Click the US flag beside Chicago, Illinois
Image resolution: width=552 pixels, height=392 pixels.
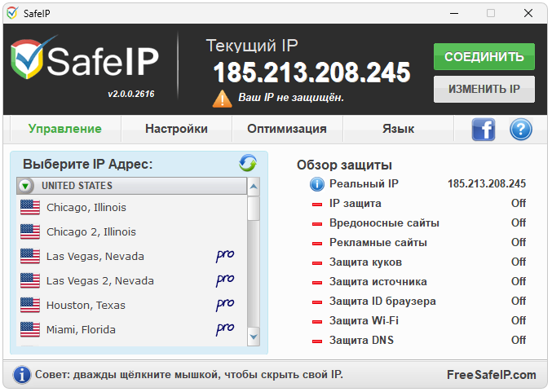30,207
